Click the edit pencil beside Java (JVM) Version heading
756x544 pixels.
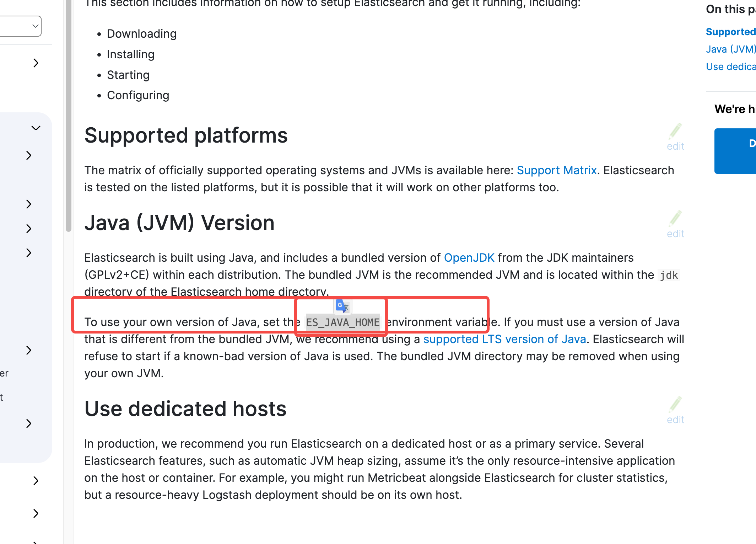pos(676,219)
